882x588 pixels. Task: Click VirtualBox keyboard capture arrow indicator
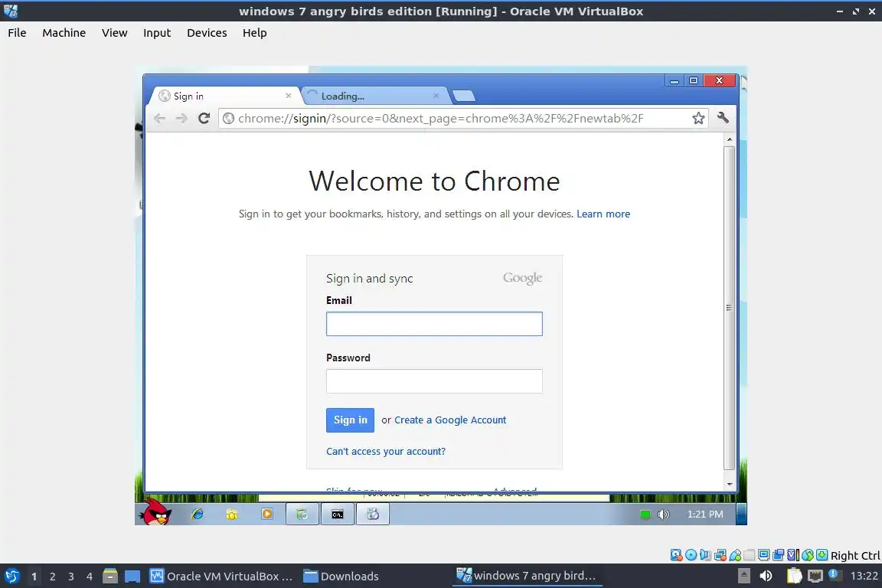pos(822,555)
